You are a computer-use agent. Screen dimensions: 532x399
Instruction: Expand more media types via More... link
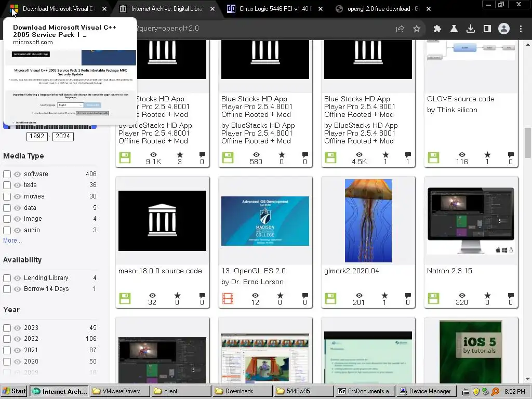12,241
